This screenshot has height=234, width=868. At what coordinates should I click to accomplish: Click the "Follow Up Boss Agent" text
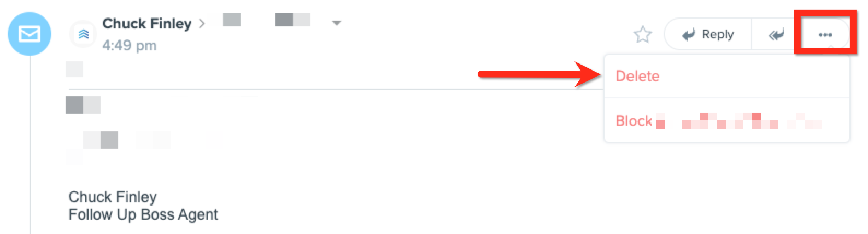coord(143,214)
